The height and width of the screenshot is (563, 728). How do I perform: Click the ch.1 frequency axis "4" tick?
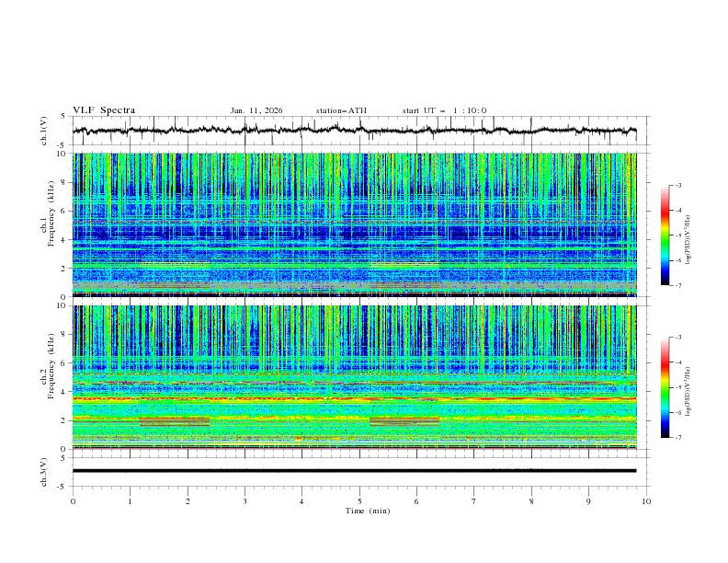click(x=65, y=240)
